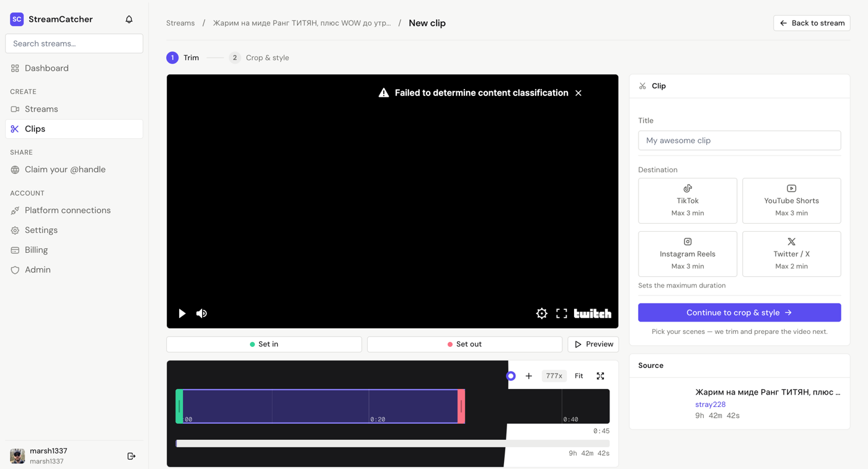Image resolution: width=868 pixels, height=469 pixels.
Task: Click the Twitch logo in the player
Action: click(x=593, y=313)
